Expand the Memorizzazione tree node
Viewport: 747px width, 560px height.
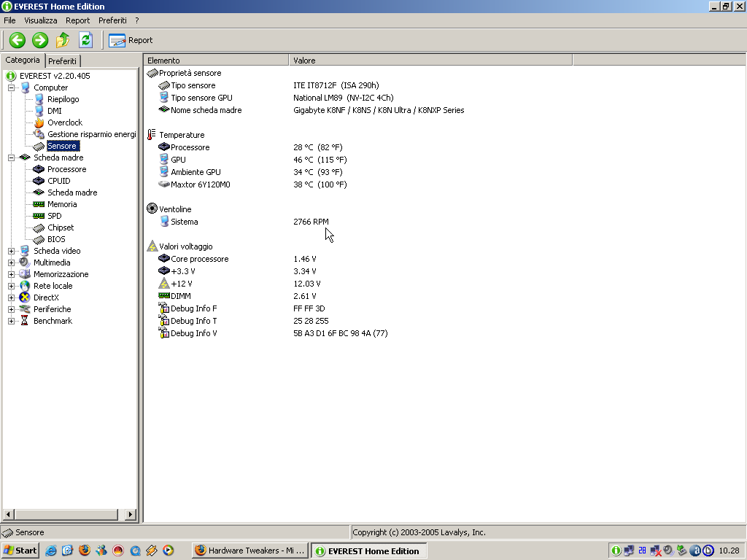(x=11, y=274)
